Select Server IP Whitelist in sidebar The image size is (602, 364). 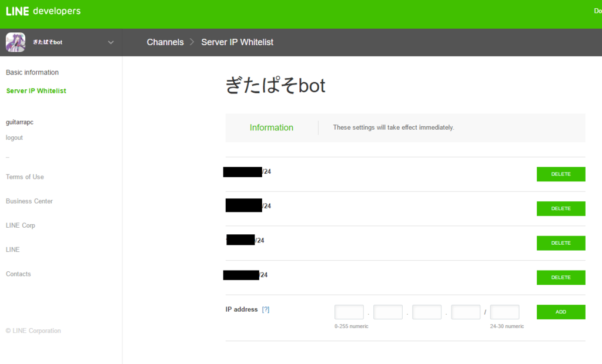click(x=36, y=91)
